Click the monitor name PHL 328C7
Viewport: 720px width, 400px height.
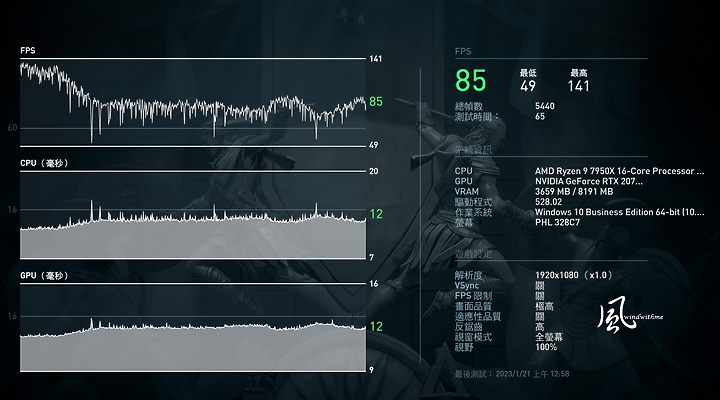(x=557, y=222)
